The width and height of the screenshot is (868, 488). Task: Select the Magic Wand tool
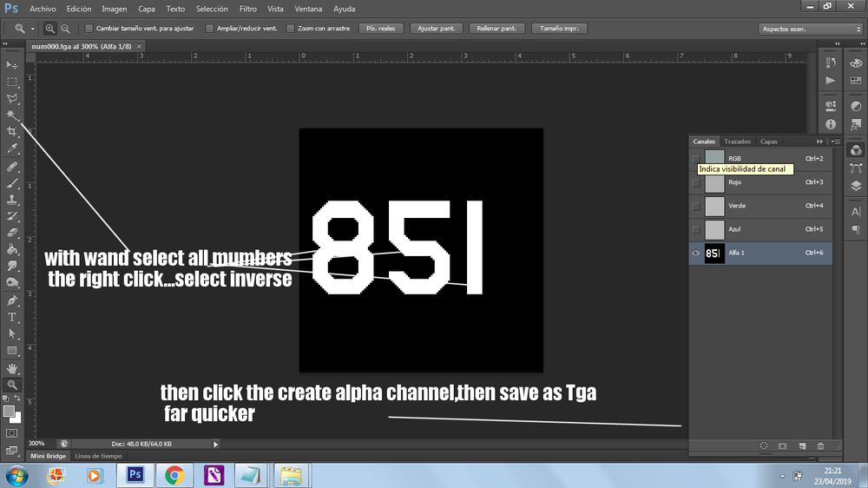pos(11,115)
